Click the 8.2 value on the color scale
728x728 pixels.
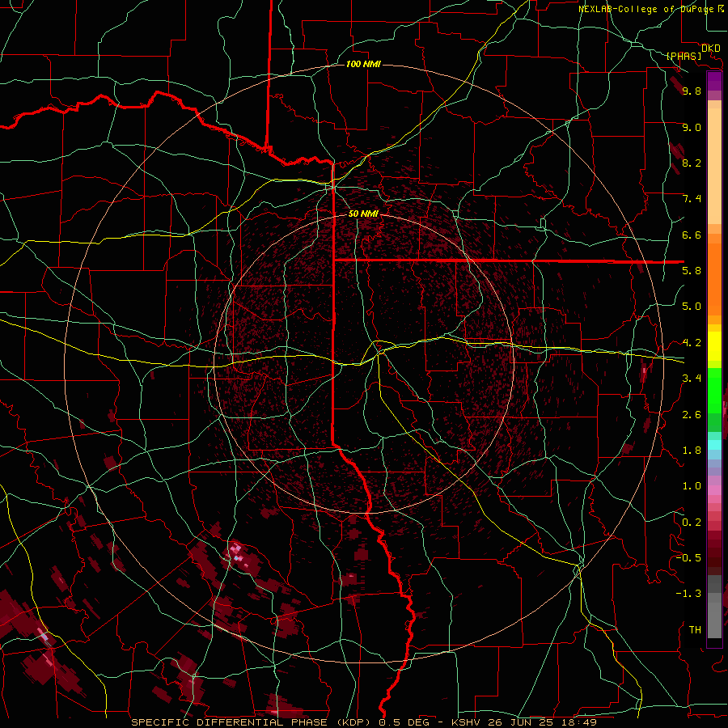click(x=692, y=163)
